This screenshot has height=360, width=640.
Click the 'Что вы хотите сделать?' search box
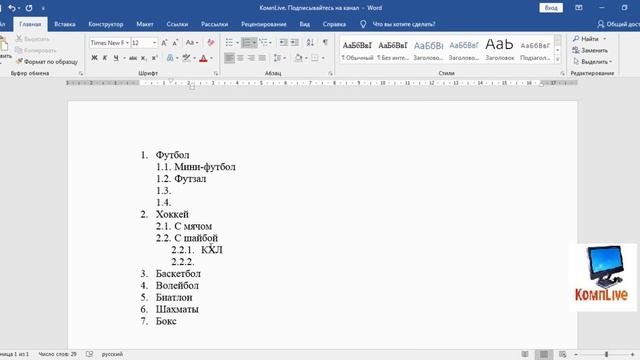click(x=404, y=24)
